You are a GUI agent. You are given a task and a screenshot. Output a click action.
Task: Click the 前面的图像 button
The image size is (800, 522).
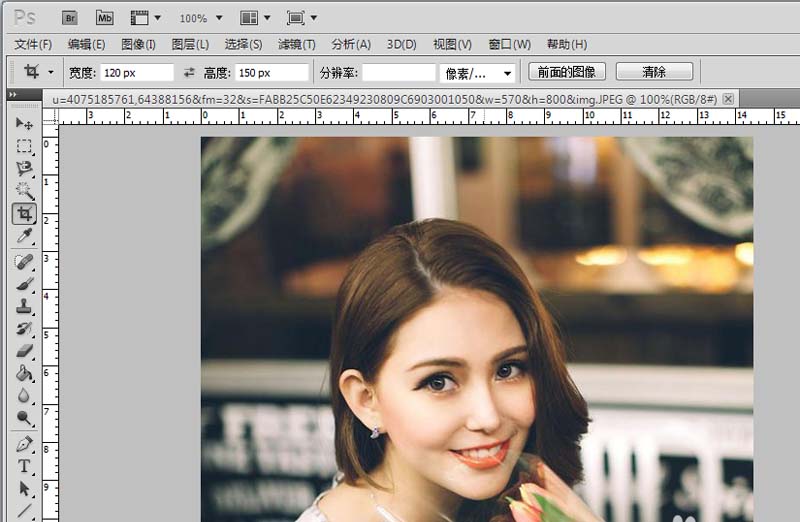pos(567,72)
